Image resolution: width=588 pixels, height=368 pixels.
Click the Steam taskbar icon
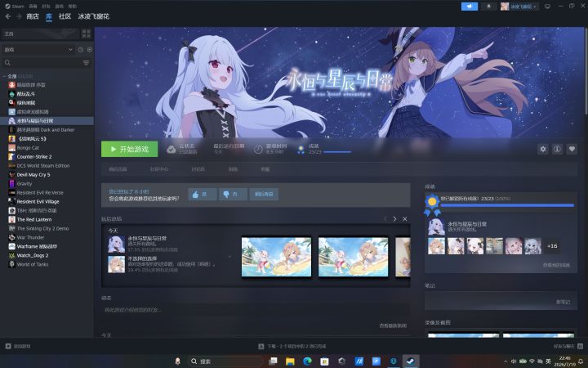point(411,361)
